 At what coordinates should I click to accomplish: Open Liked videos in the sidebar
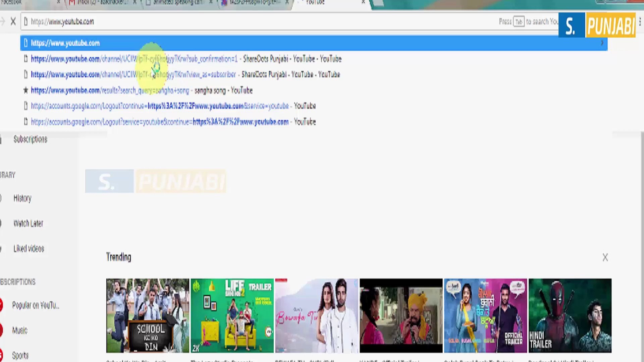29,248
